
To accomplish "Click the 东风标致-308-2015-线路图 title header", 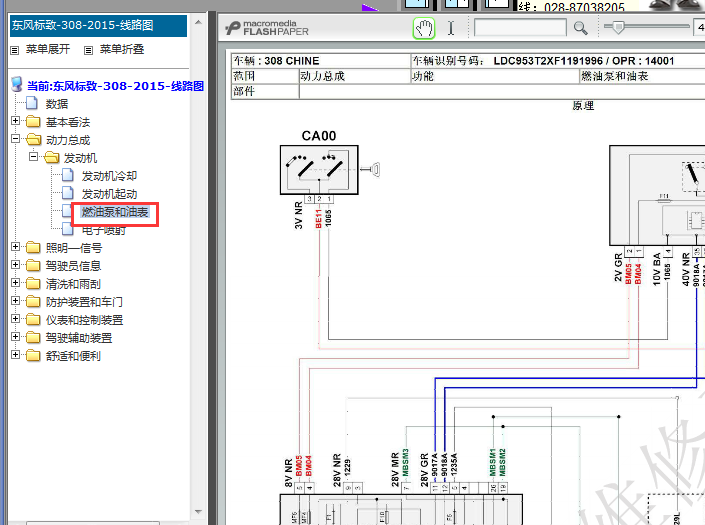I will [x=98, y=26].
